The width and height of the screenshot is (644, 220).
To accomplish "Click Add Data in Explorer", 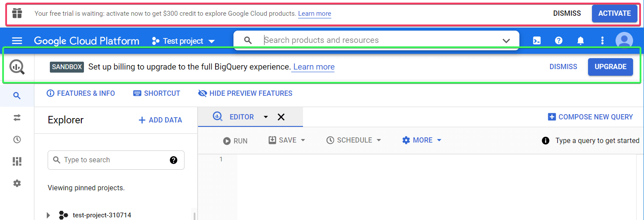I will click(x=160, y=120).
